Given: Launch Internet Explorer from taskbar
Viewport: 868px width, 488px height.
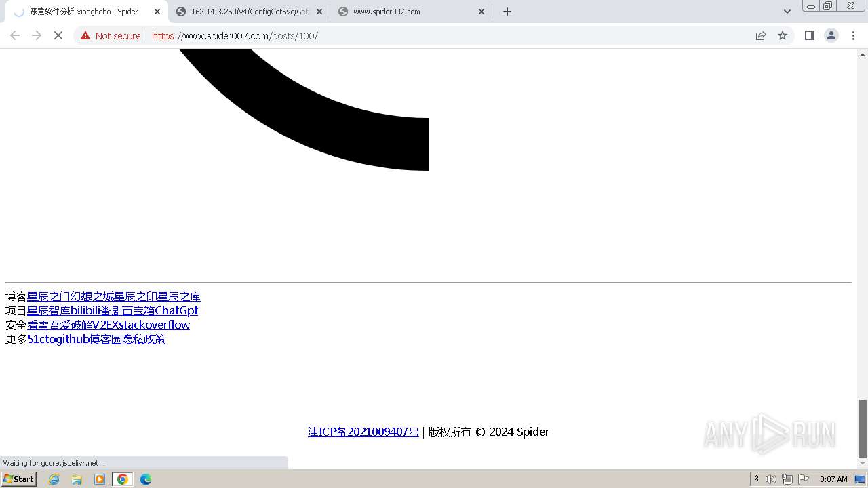Looking at the screenshot, I should [x=54, y=479].
